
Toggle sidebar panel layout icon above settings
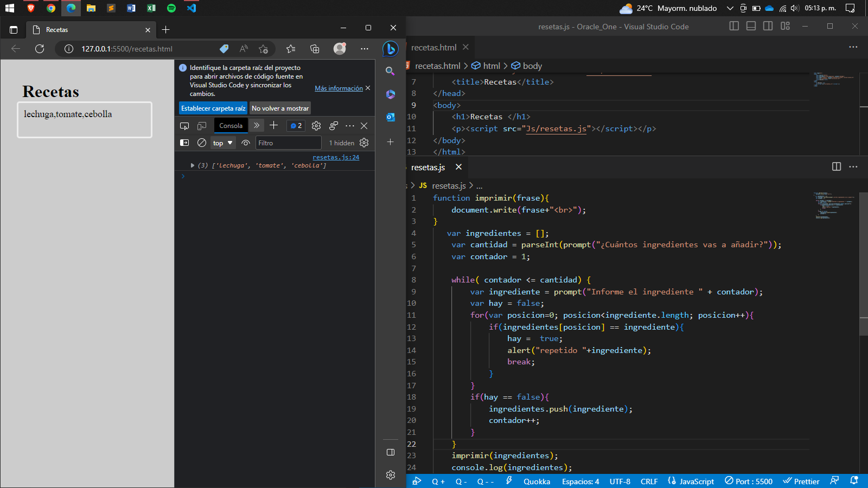click(391, 452)
